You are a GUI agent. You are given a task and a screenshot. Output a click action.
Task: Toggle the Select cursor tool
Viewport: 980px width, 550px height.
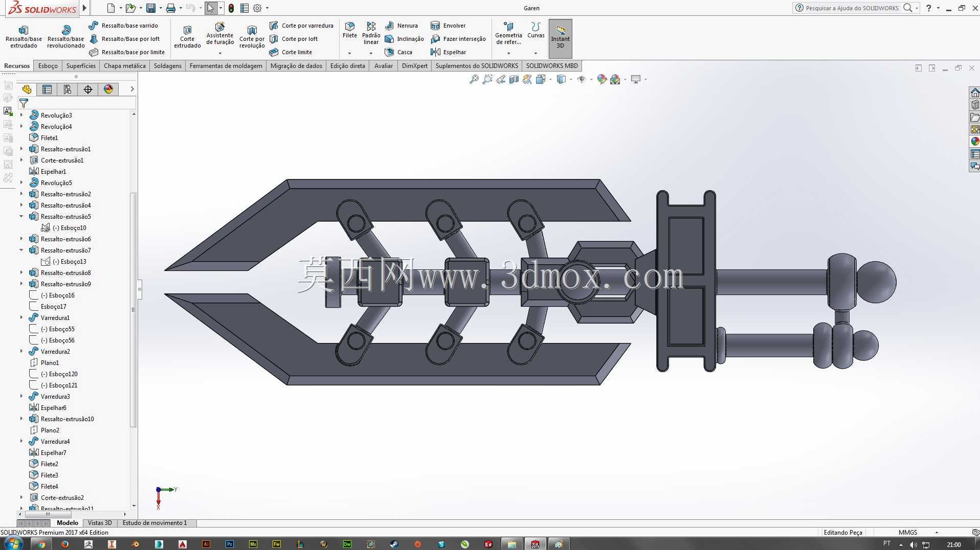point(211,8)
